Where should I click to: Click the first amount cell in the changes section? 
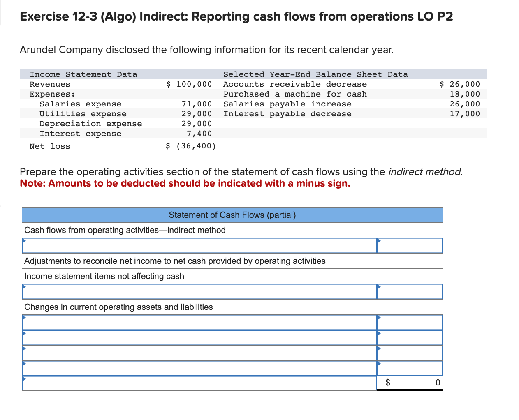click(x=410, y=322)
